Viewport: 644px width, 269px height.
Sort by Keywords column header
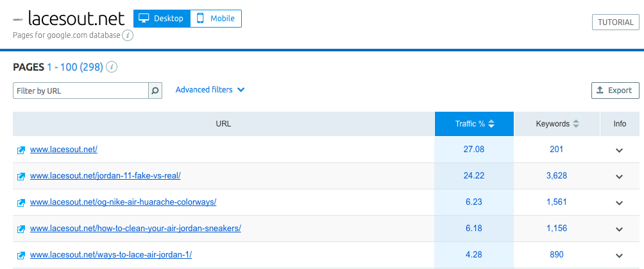(557, 124)
